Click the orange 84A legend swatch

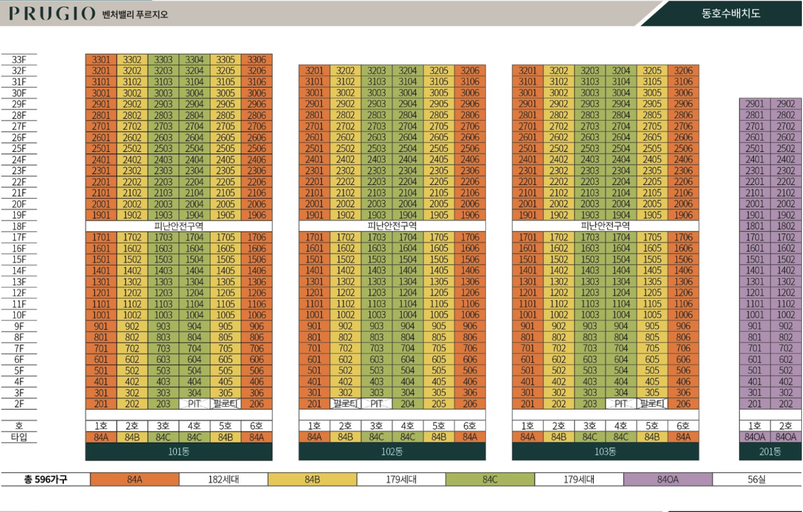click(135, 479)
